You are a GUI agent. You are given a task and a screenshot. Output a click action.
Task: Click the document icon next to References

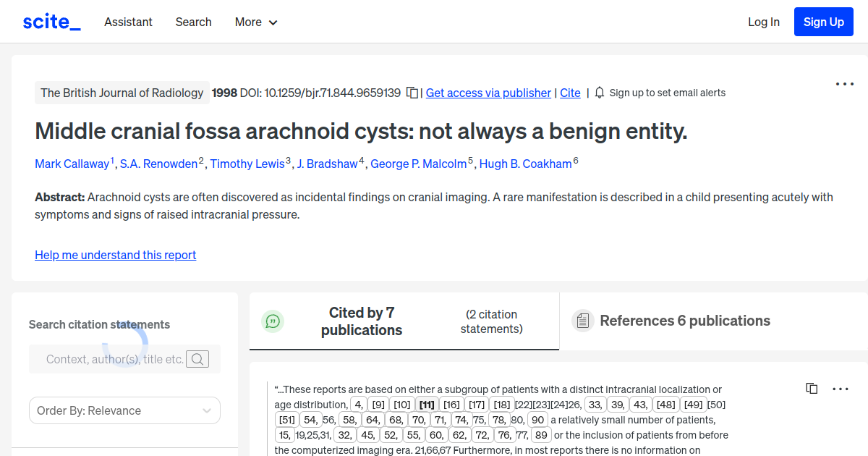tap(583, 320)
